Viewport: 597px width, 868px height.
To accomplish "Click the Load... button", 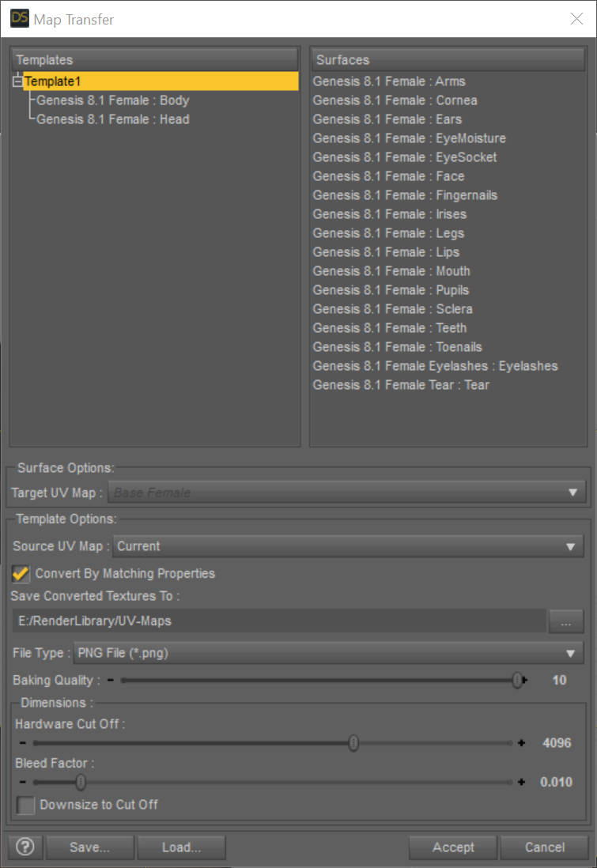I will [181, 847].
